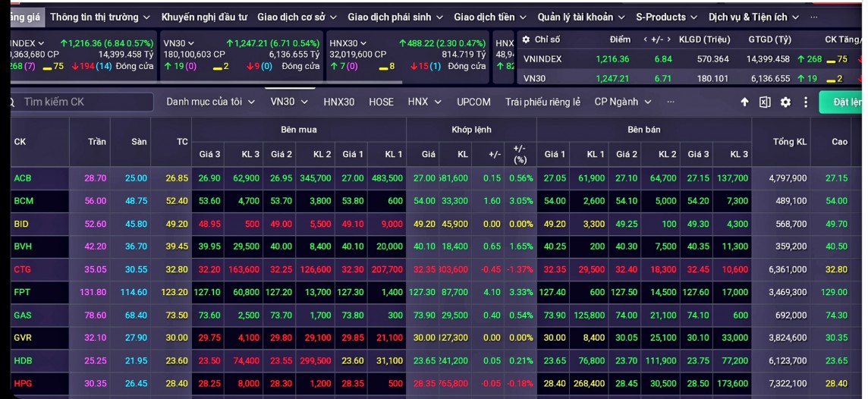Select the HOSE tab
The width and height of the screenshot is (868, 399).
point(381,102)
